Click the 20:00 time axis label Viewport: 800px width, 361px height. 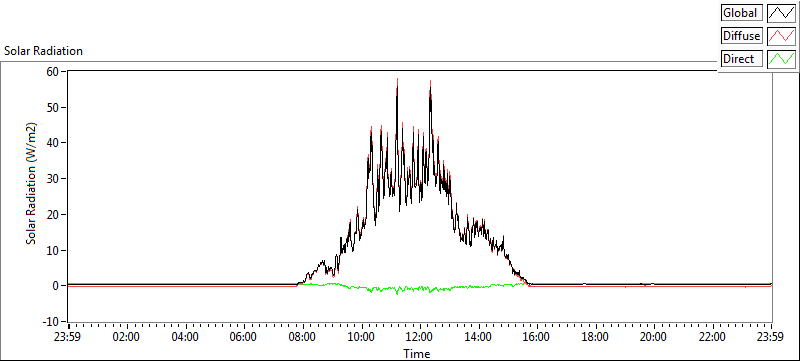(x=654, y=337)
